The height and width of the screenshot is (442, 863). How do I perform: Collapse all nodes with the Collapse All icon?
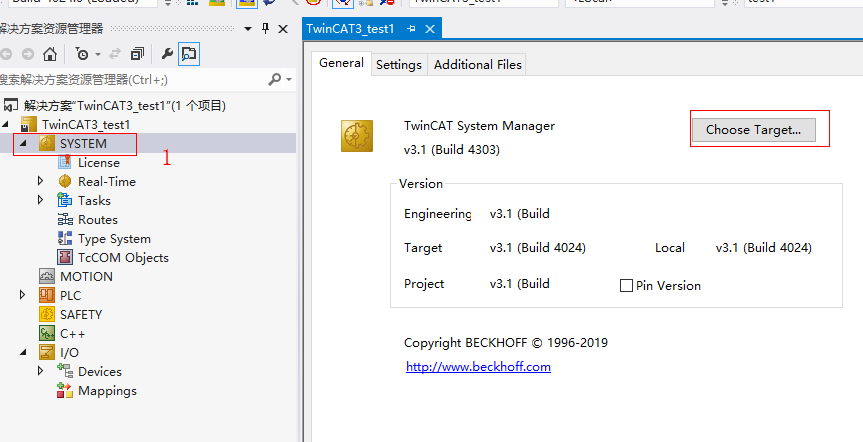pyautogui.click(x=137, y=54)
